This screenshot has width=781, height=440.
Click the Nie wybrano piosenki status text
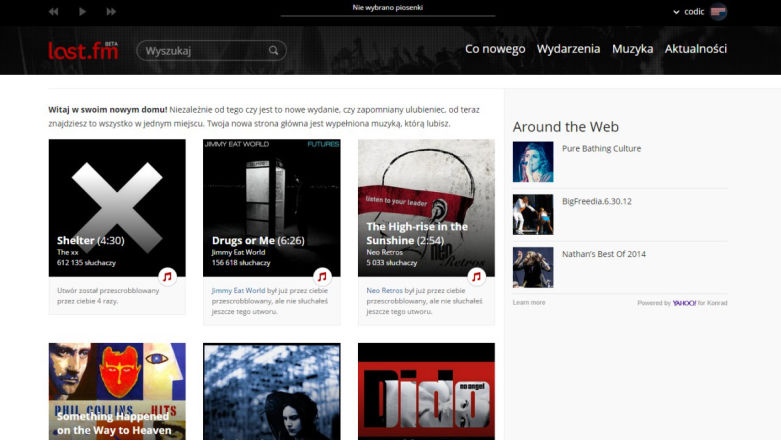point(388,7)
